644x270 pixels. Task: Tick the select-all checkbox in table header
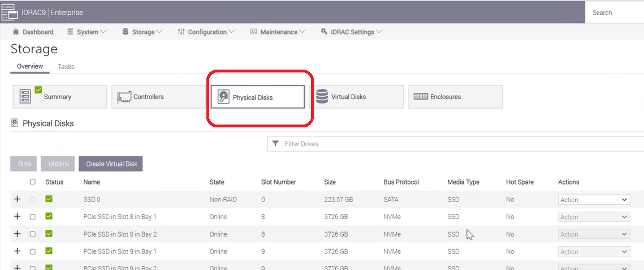pos(33,182)
